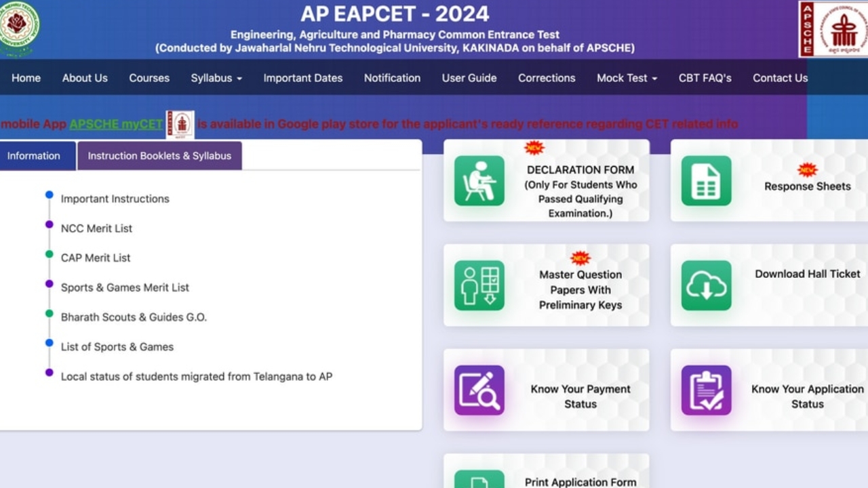Open the Corrections page
The image size is (868, 488).
547,78
